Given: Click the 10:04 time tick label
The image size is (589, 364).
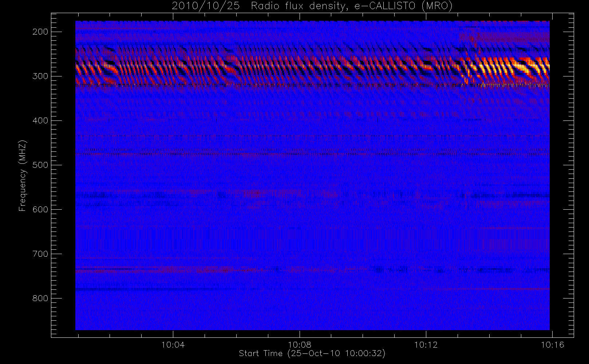Looking at the screenshot, I should click(173, 344).
